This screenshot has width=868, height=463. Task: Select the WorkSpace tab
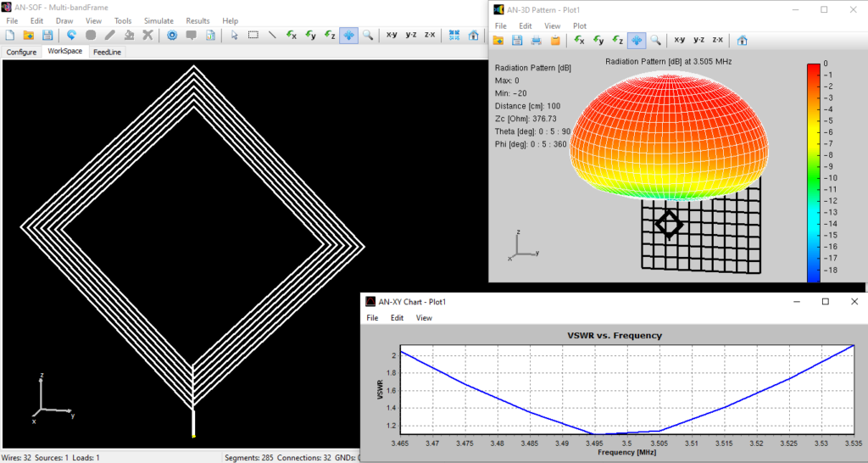tap(64, 51)
